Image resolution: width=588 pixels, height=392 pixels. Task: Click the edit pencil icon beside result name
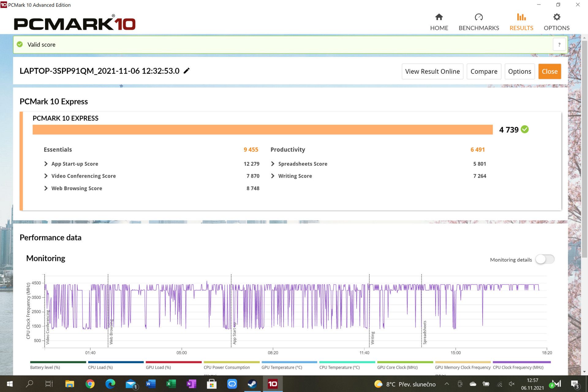pos(187,71)
